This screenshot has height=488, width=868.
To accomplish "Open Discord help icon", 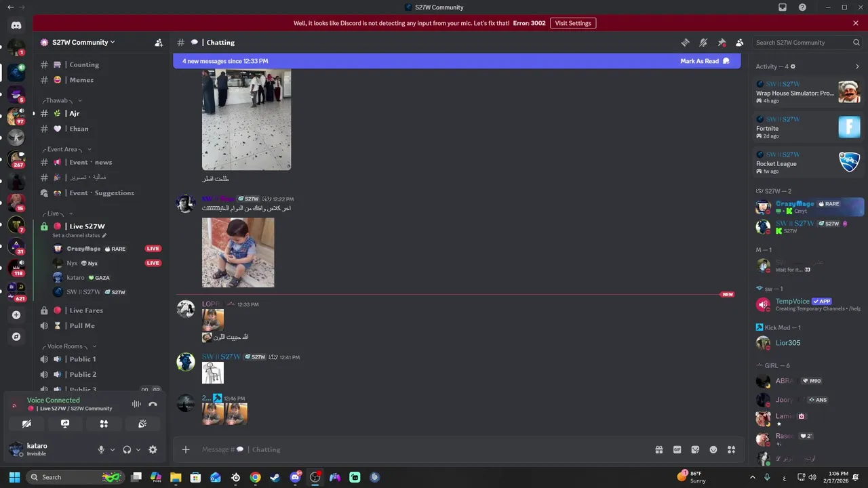I will coord(802,7).
